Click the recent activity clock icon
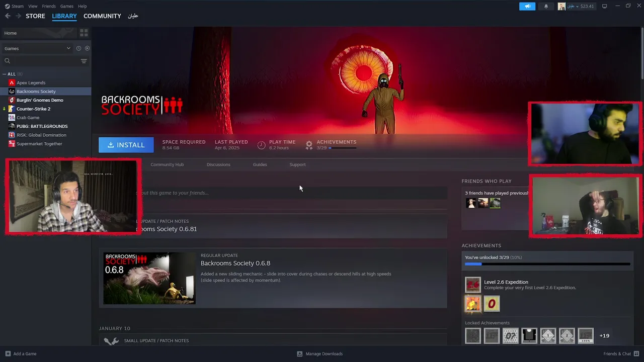Image resolution: width=644 pixels, height=362 pixels. click(78, 48)
